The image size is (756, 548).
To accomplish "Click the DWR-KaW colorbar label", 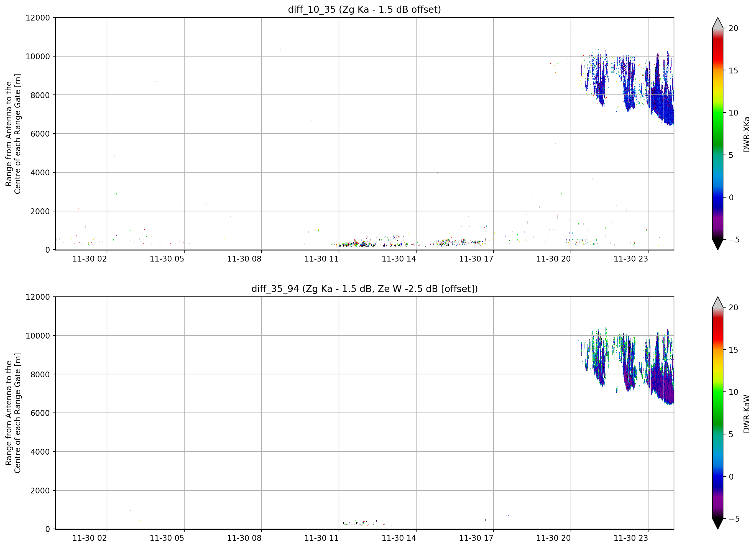I will click(746, 414).
